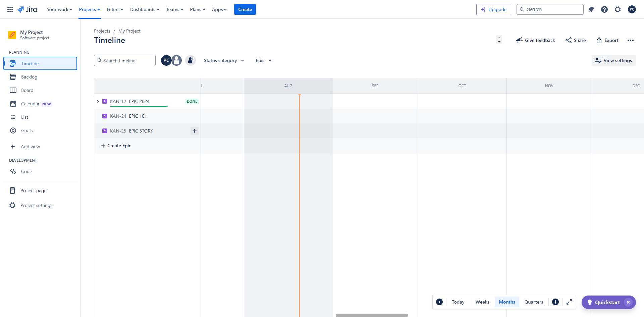
Task: Open the Teams dropdown
Action: [x=175, y=9]
